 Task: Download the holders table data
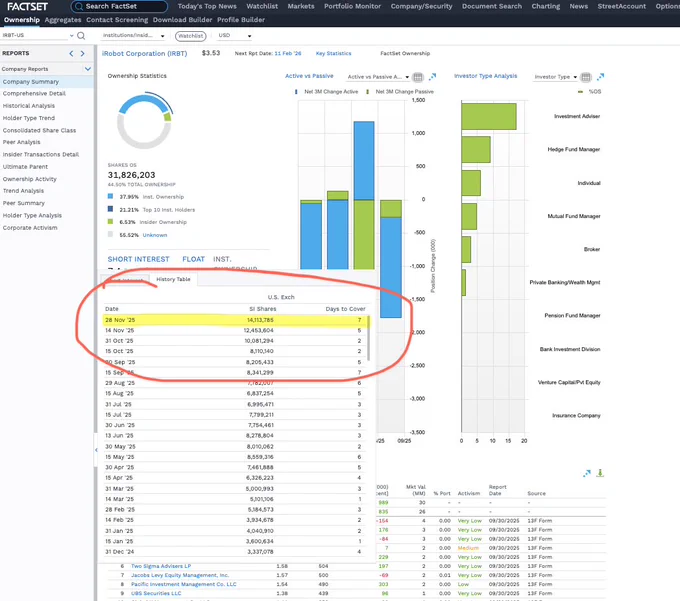pos(600,473)
